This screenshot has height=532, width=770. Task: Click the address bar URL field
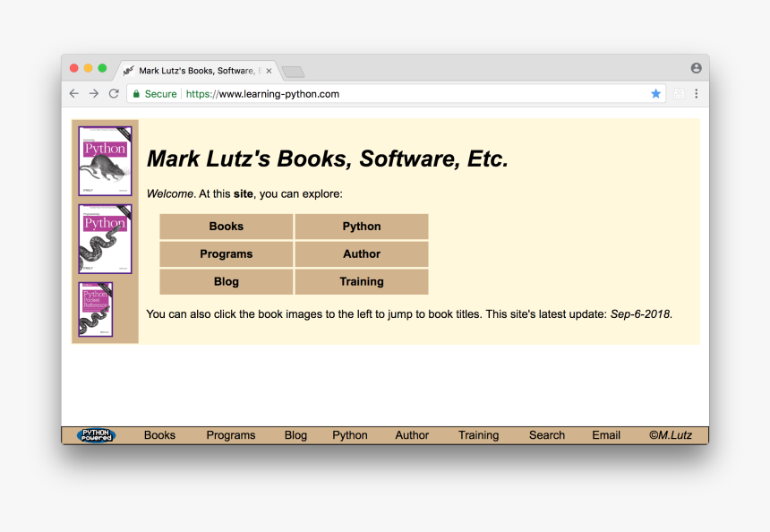point(396,93)
